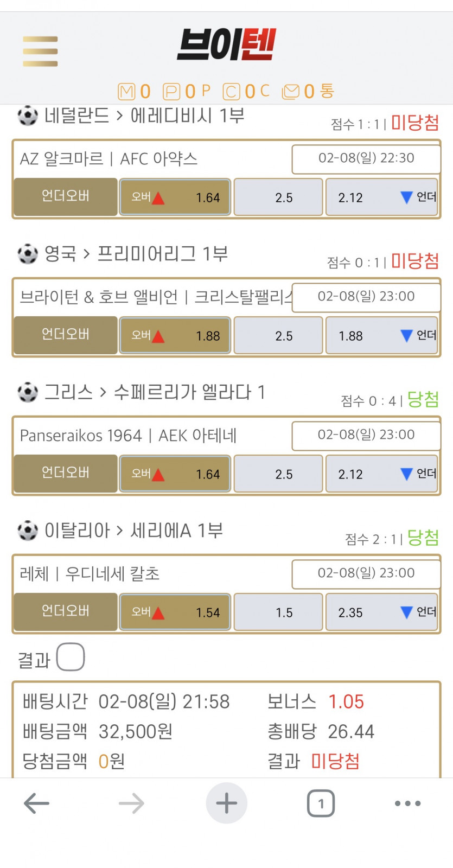Go back with browser back arrow
Viewport: 453px width, 868px height.
coord(36,803)
